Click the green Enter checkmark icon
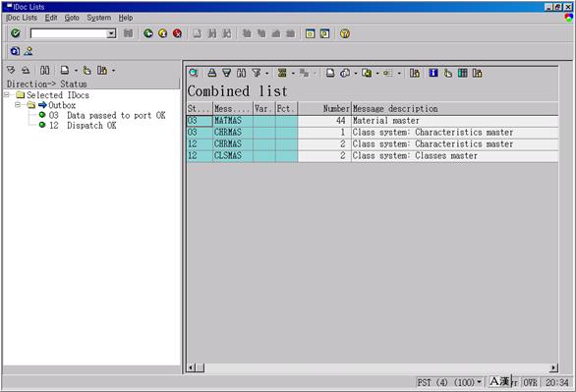Image resolution: width=576 pixels, height=392 pixels. pos(16,33)
